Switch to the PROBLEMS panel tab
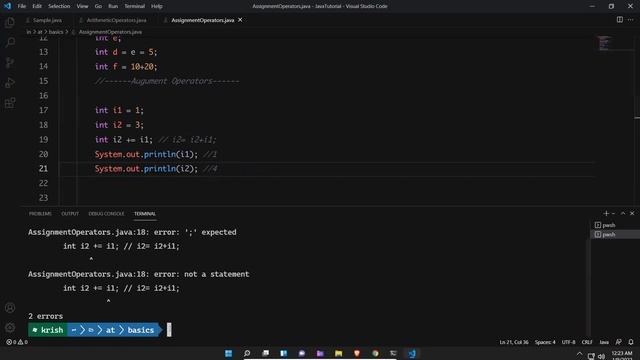 click(x=40, y=213)
